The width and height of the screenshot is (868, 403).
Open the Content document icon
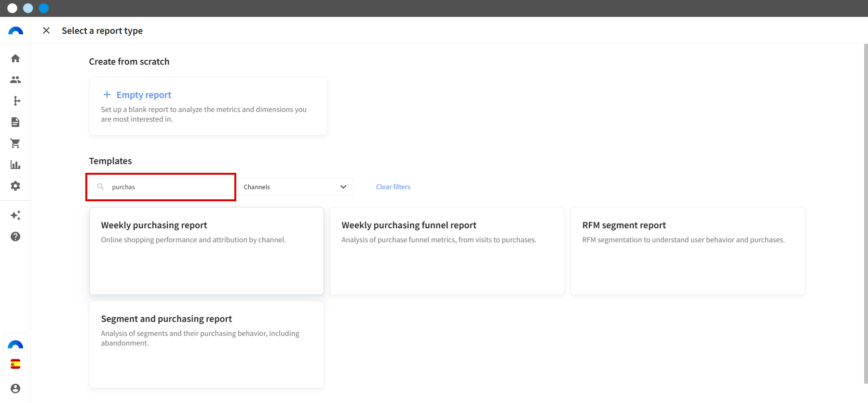[15, 122]
